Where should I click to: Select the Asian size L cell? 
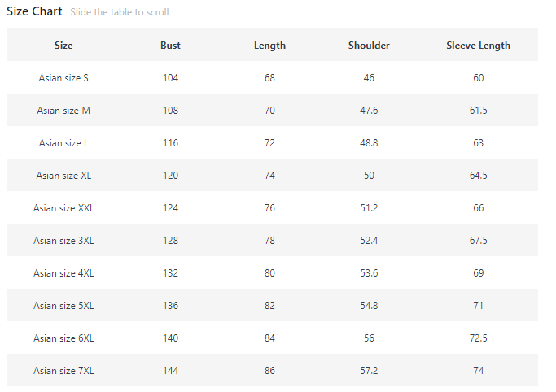pyautogui.click(x=63, y=143)
